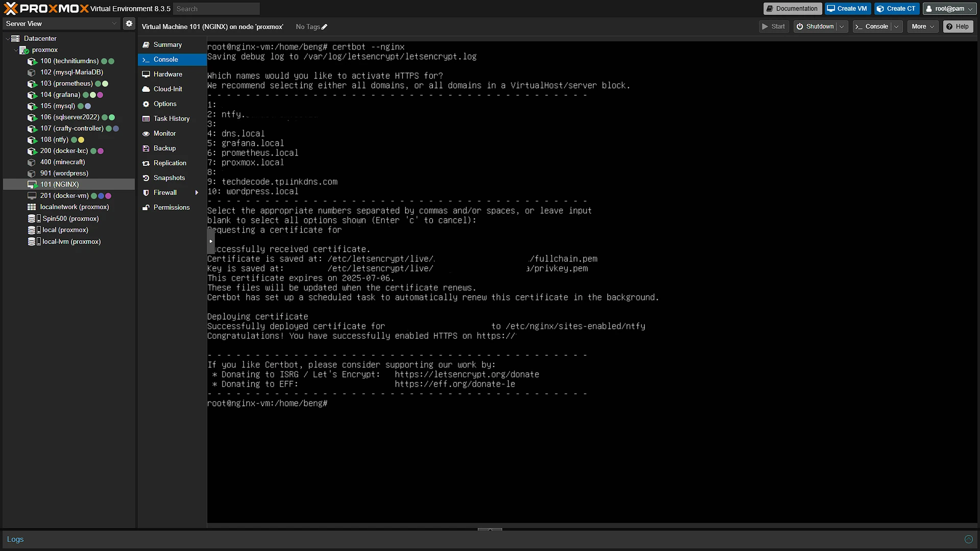
Task: Select 101 (NGINX) in tree
Action: [69, 184]
